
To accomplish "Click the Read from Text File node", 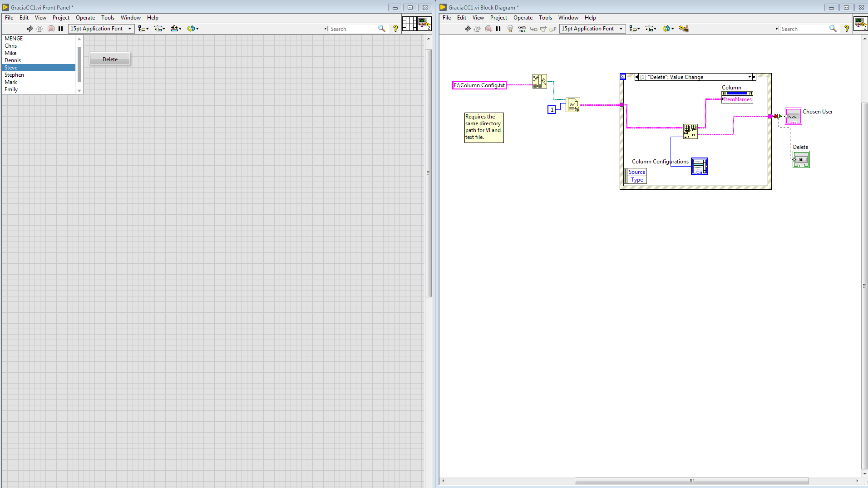I will pyautogui.click(x=573, y=105).
